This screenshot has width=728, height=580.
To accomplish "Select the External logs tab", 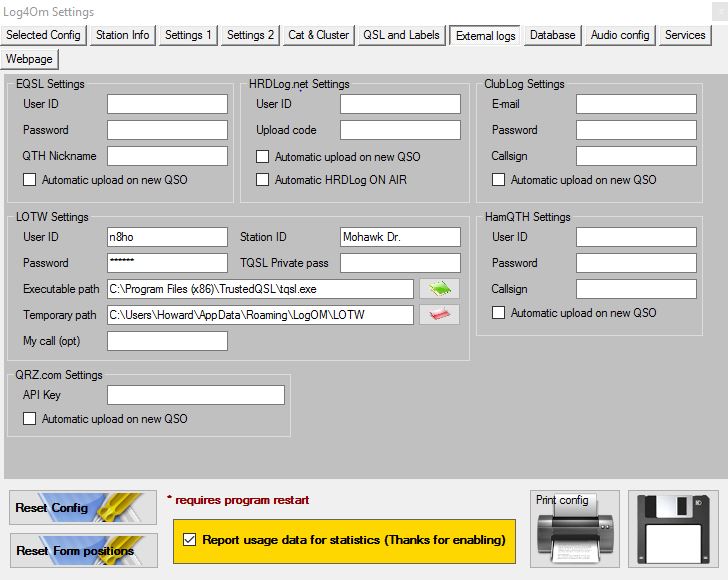I will [x=485, y=36].
